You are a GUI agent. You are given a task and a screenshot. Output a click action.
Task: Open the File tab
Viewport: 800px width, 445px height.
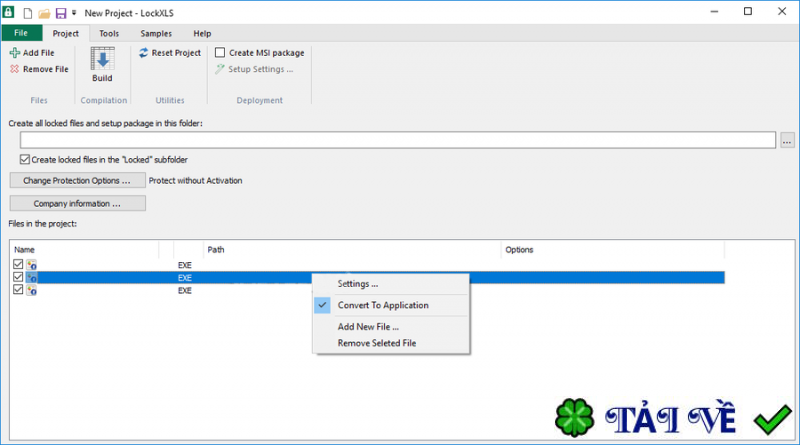[21, 33]
